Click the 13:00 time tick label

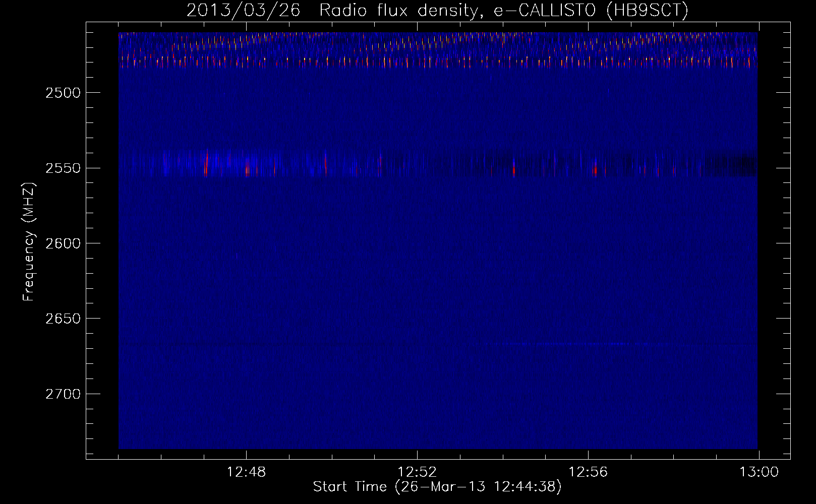(759, 472)
